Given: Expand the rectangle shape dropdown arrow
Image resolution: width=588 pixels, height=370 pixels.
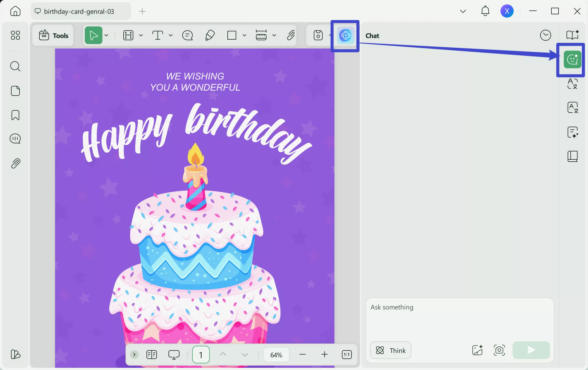Looking at the screenshot, I should (x=244, y=36).
